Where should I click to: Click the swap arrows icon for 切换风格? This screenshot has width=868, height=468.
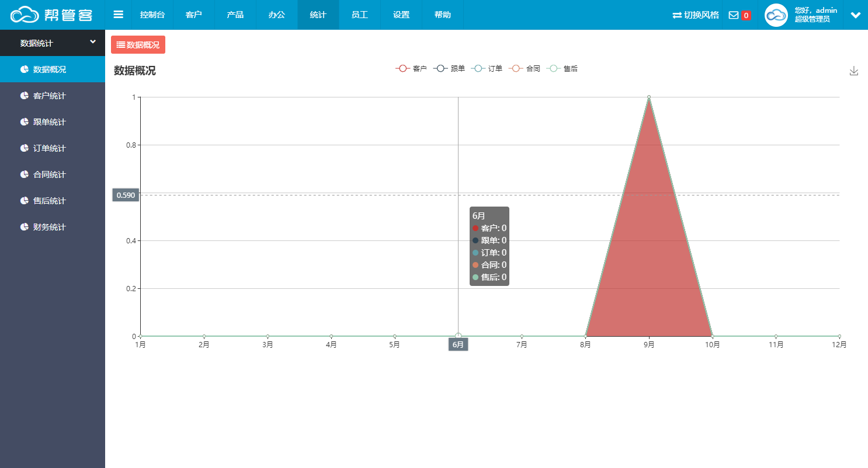point(677,15)
